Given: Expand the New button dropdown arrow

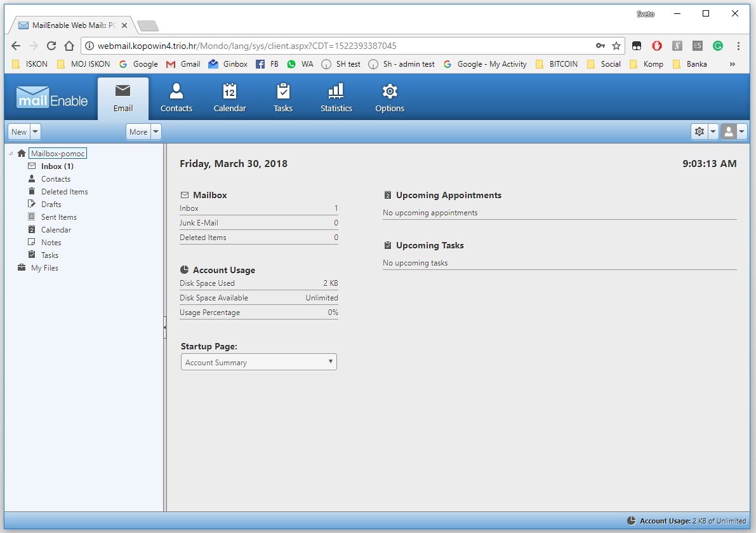Looking at the screenshot, I should 35,132.
